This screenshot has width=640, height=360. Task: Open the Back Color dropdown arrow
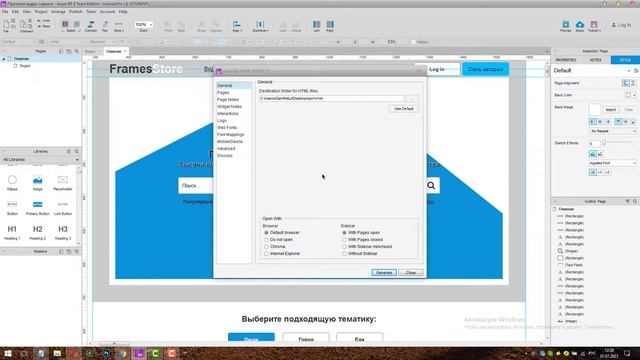(634, 95)
